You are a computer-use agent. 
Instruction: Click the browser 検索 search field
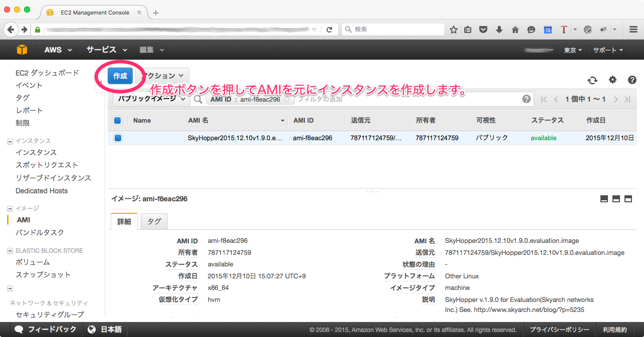point(393,30)
